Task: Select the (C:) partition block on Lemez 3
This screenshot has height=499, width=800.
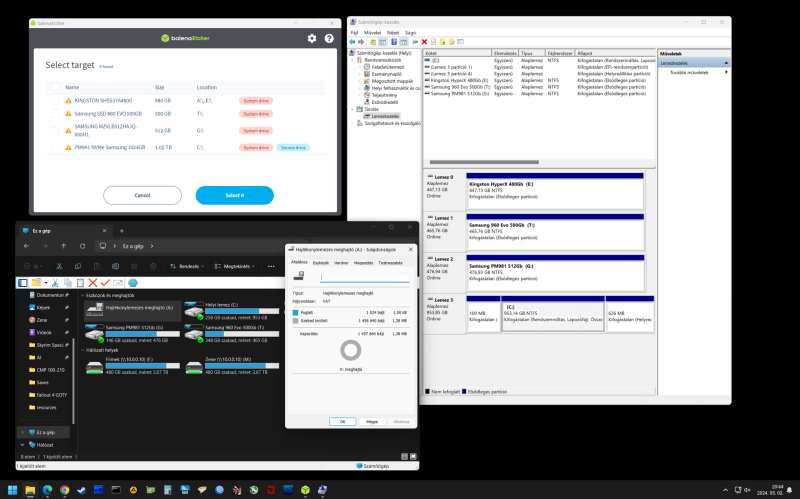Action: tap(553, 314)
